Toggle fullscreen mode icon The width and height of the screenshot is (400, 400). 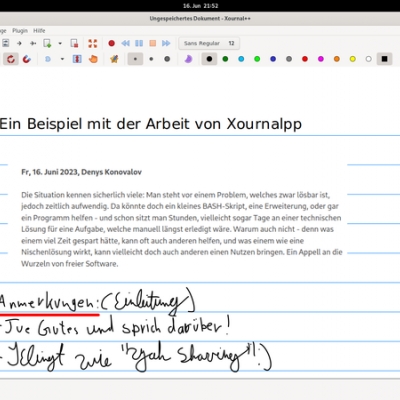tap(93, 43)
